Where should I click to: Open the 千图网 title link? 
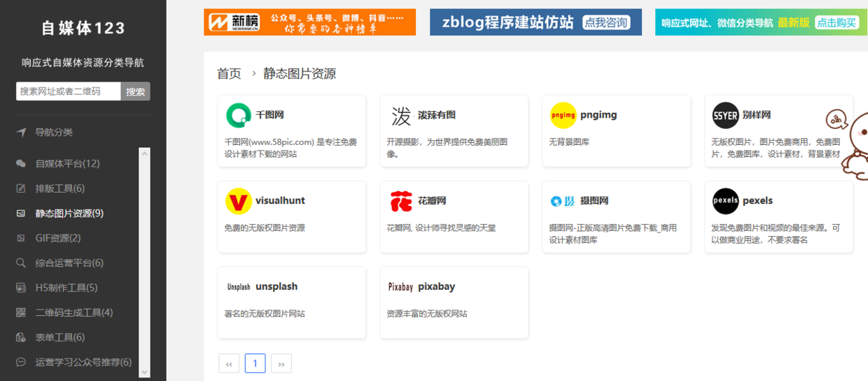pos(269,115)
